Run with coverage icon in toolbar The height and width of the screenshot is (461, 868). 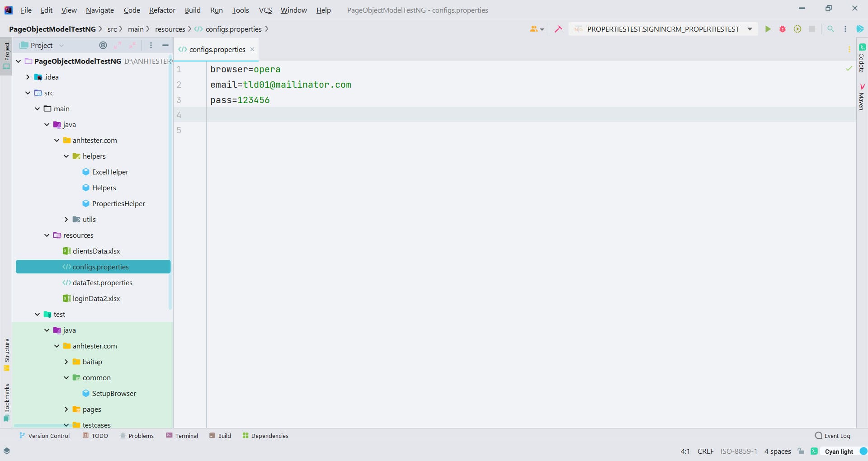pyautogui.click(x=797, y=29)
